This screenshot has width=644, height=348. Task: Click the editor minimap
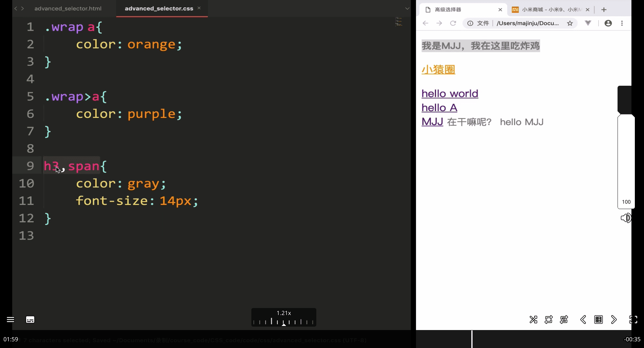pos(398,22)
